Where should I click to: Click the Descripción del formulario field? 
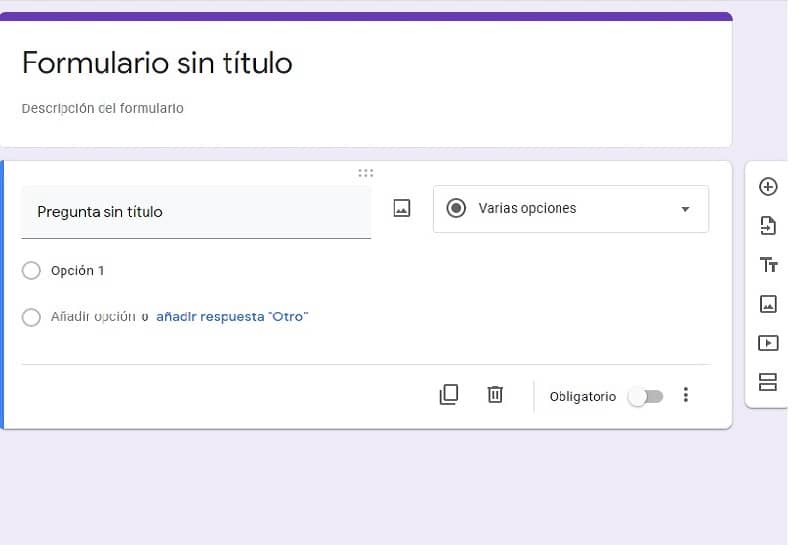[x=103, y=108]
